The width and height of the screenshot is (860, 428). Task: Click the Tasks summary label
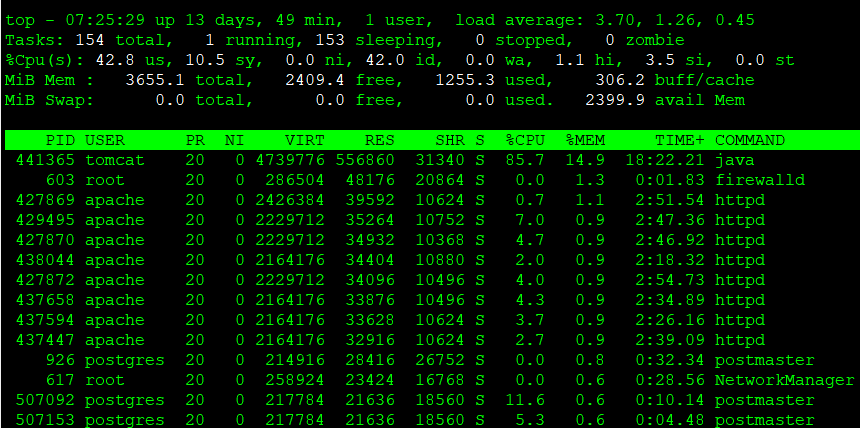(30, 40)
